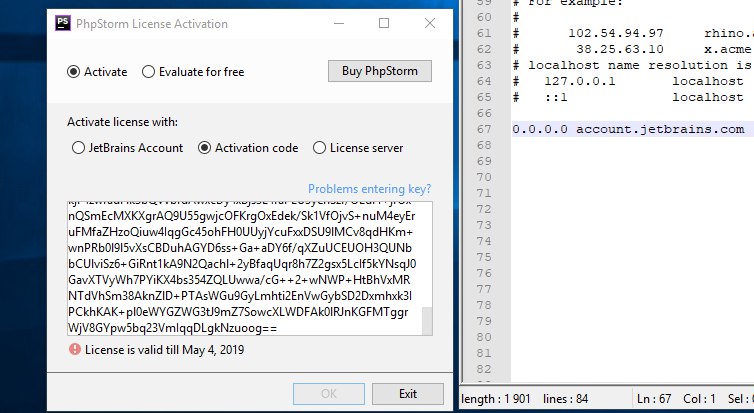The image size is (754, 413).
Task: Click the lines : 84 status bar entry
Action: coord(566,399)
